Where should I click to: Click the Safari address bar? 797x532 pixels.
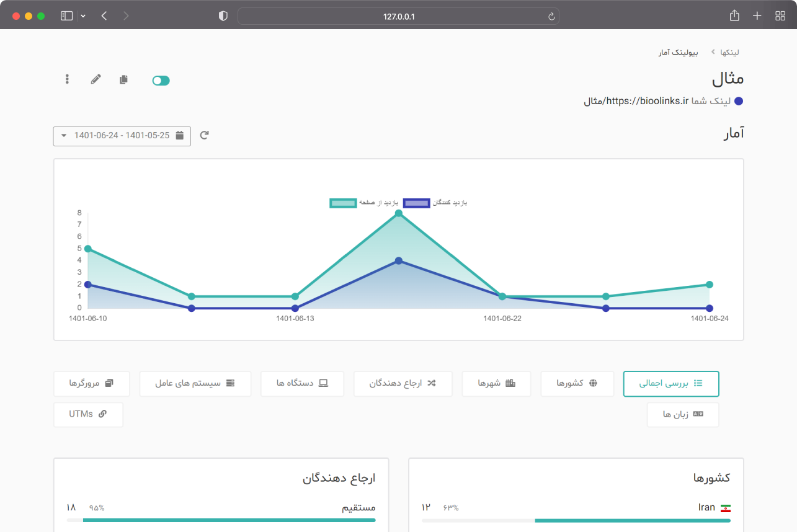click(x=398, y=16)
